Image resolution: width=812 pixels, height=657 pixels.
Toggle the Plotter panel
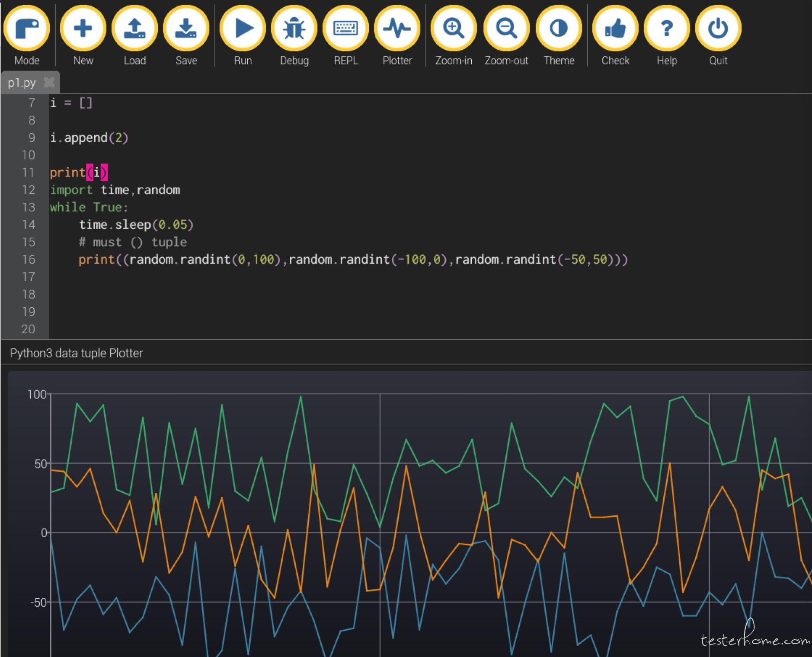[x=397, y=35]
